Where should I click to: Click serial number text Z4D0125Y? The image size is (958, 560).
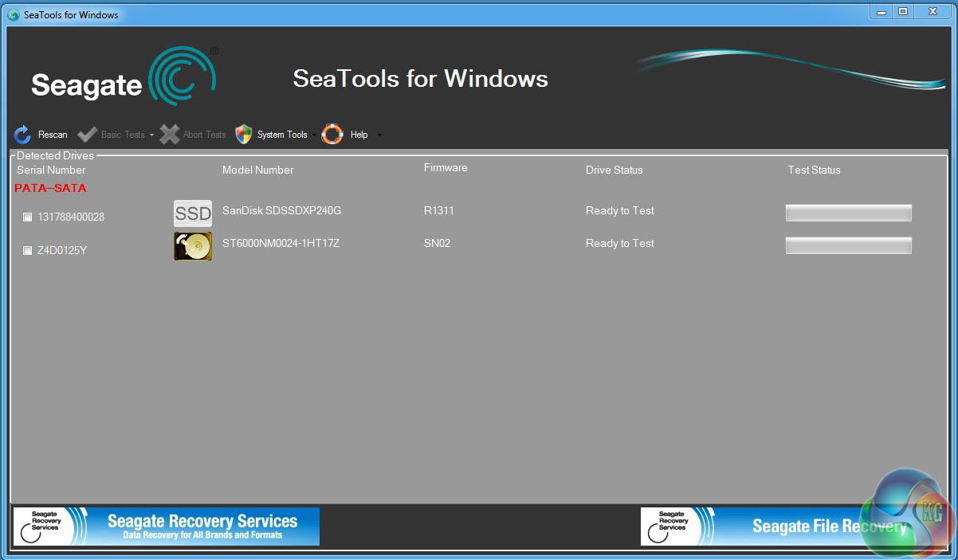pyautogui.click(x=62, y=250)
